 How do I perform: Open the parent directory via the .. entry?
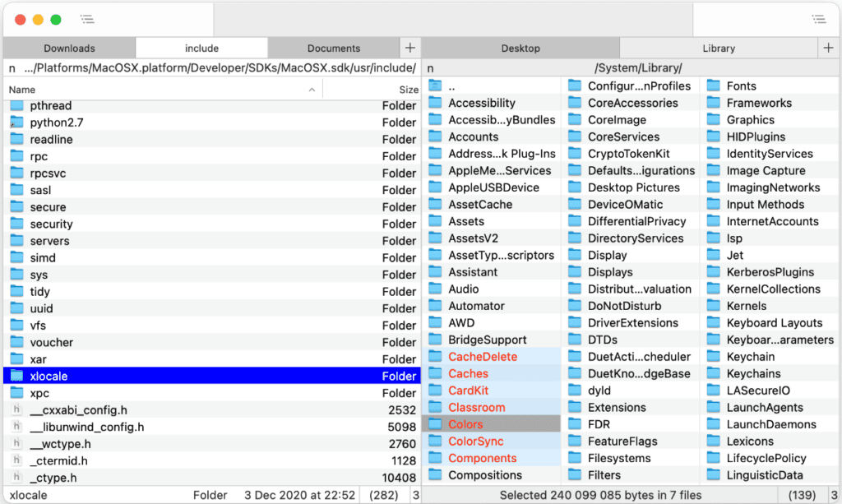coord(450,86)
